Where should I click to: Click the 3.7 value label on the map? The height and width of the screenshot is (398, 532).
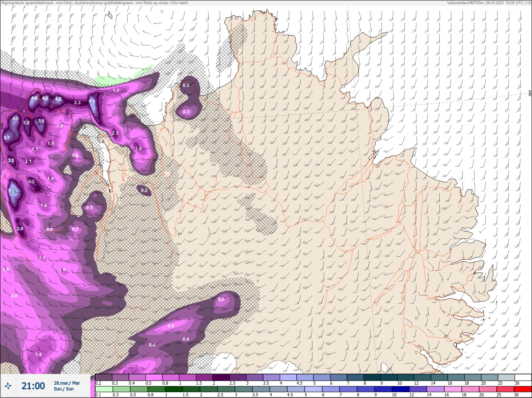(7, 138)
